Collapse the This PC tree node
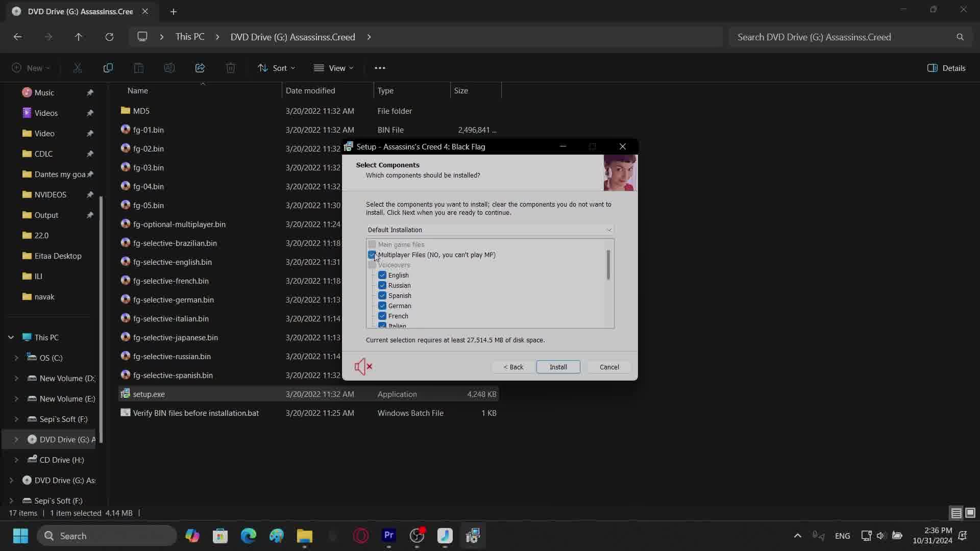The image size is (980, 551). [11, 337]
